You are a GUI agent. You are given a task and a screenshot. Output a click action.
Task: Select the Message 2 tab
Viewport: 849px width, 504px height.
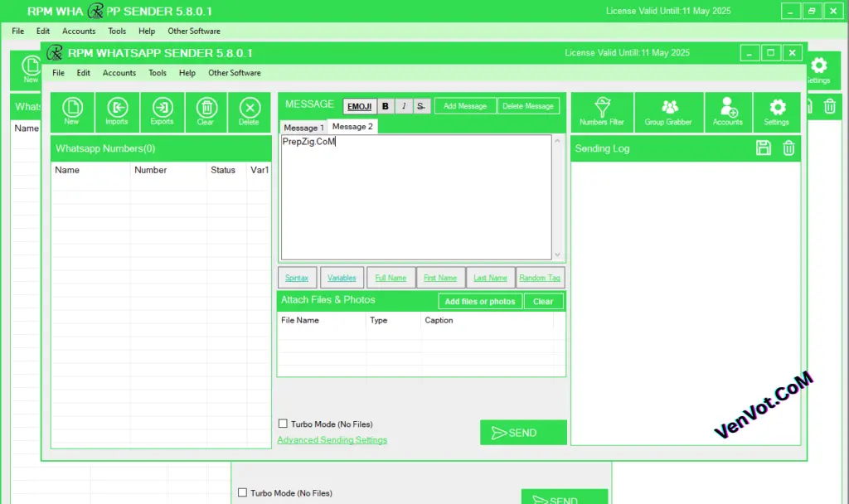point(352,126)
